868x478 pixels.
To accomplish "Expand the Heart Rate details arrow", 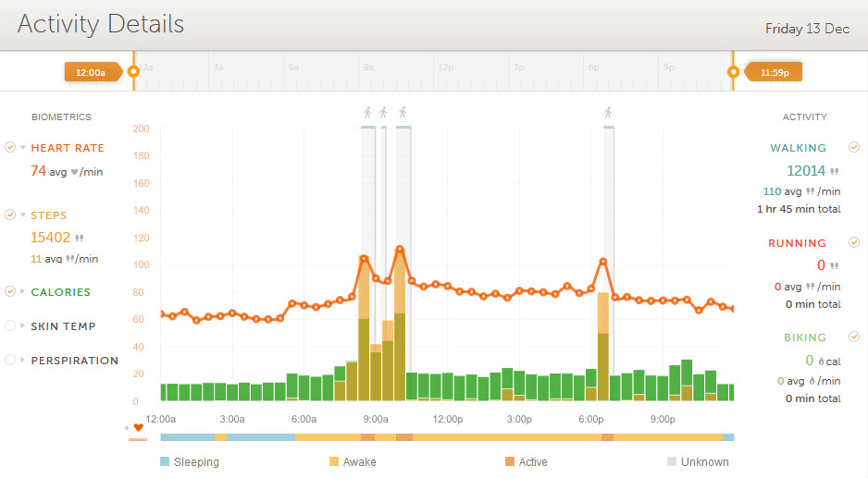I will [23, 148].
